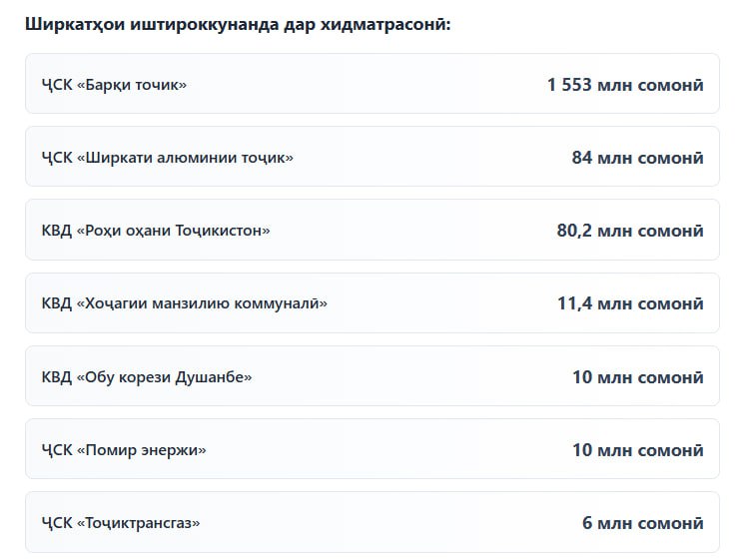Click blank middle of Роҳи оҳани Тоҷикистон card
This screenshot has height=560, width=747.
[409, 231]
